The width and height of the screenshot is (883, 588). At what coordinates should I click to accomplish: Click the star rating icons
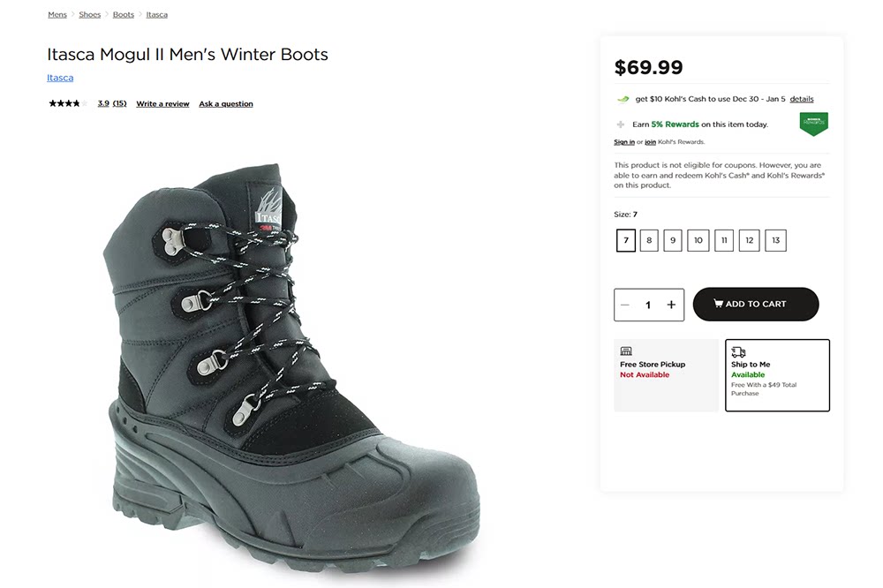pyautogui.click(x=64, y=103)
